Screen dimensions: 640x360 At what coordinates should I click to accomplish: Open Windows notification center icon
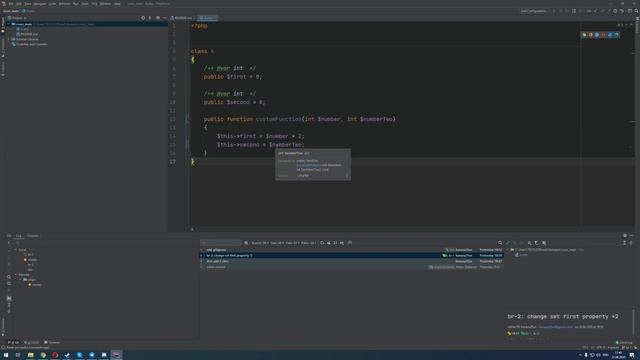point(632,355)
